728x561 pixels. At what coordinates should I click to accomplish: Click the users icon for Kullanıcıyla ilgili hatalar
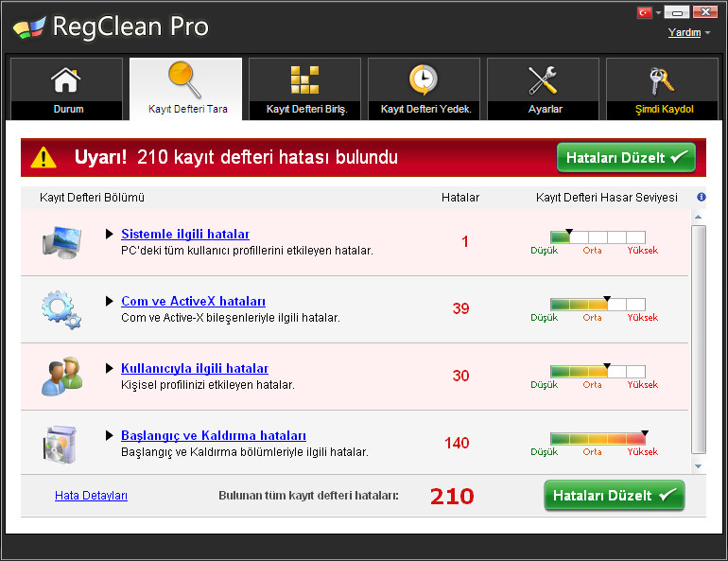click(61, 376)
